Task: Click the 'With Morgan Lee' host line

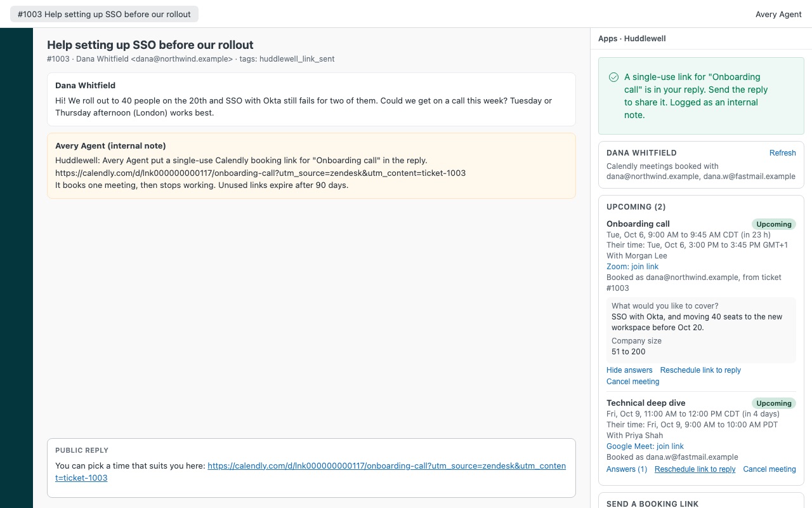Action: coord(637,256)
